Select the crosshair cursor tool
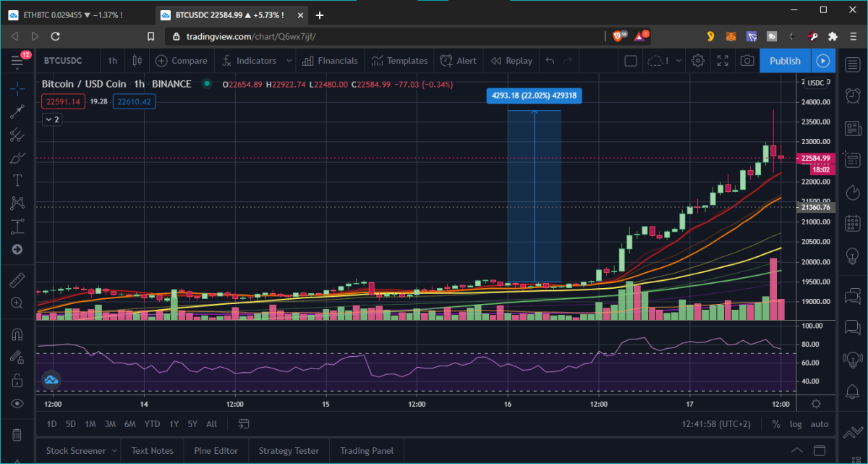This screenshot has width=868, height=464. [17, 88]
